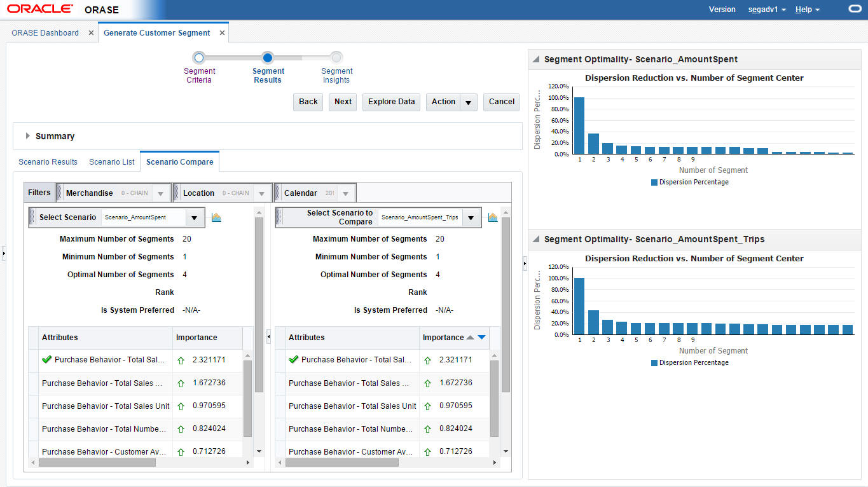Click the chart icon beside Select Scenario to Compare
The image size is (868, 487).
pyautogui.click(x=493, y=217)
